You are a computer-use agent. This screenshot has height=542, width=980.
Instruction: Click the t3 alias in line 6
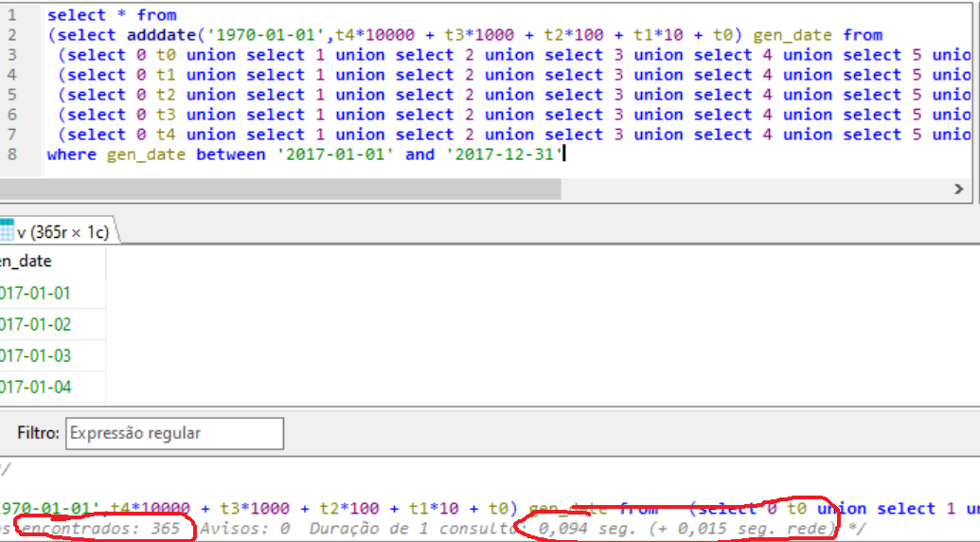166,115
